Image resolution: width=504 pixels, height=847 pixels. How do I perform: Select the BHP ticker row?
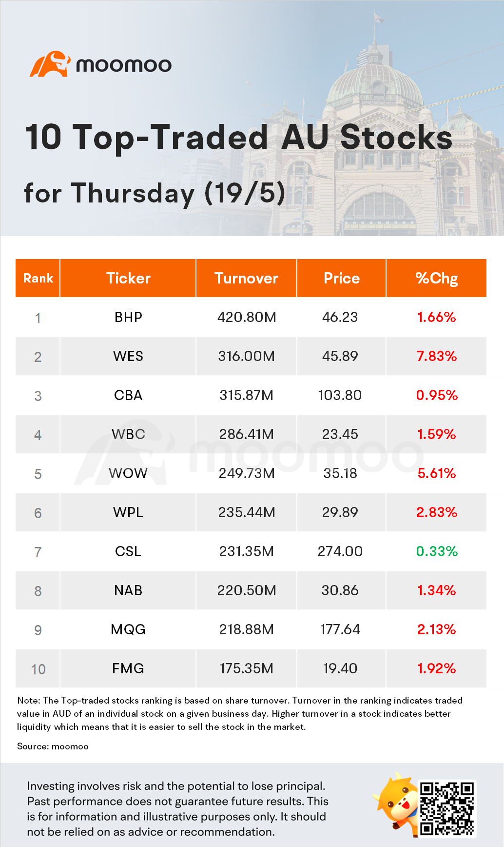251,317
